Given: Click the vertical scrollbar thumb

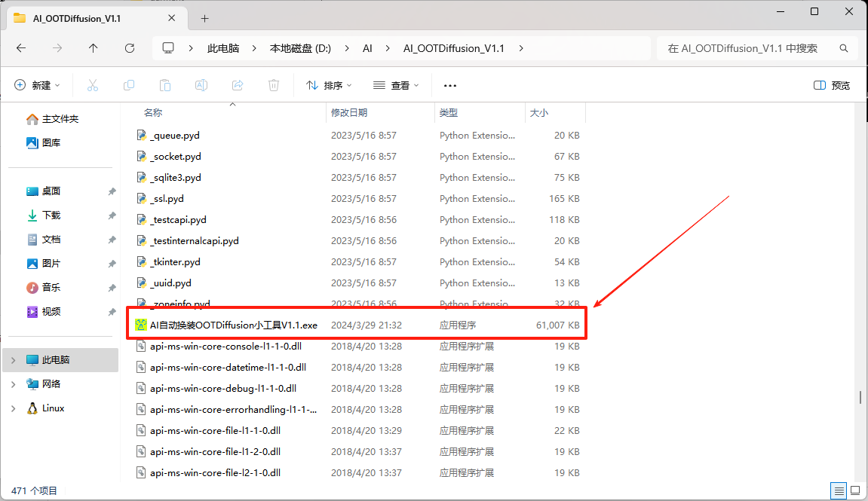Looking at the screenshot, I should click(x=860, y=397).
